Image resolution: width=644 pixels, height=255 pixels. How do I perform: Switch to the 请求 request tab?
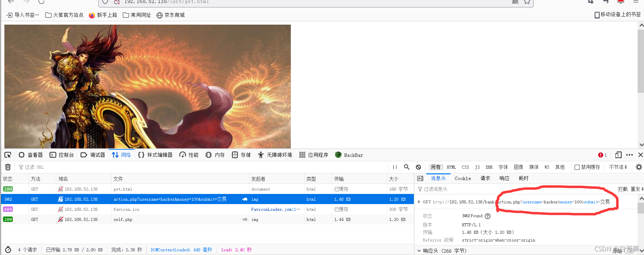(x=485, y=178)
